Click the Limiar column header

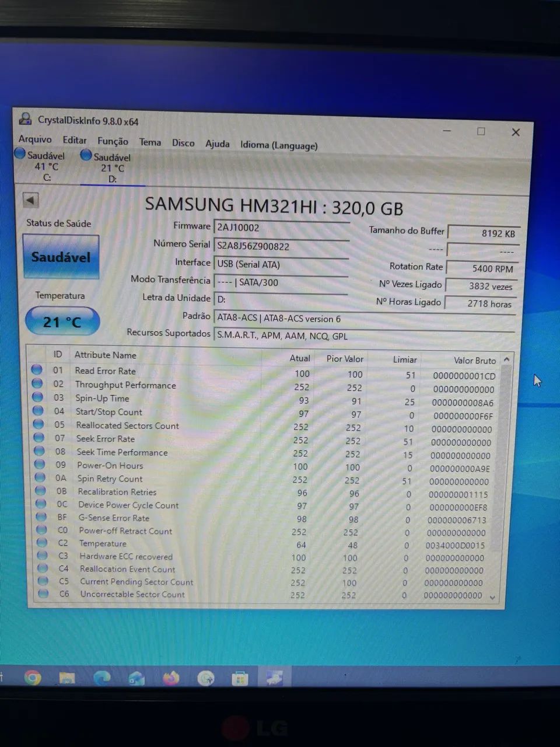pos(405,359)
